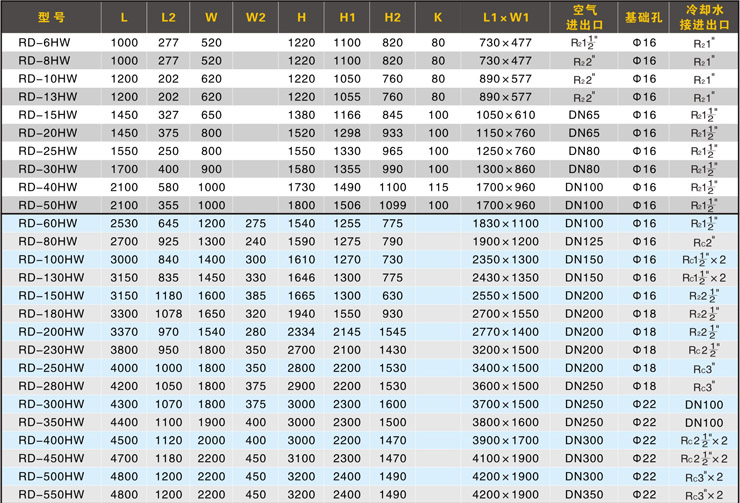Click the RD-300HW model cell

click(x=51, y=404)
